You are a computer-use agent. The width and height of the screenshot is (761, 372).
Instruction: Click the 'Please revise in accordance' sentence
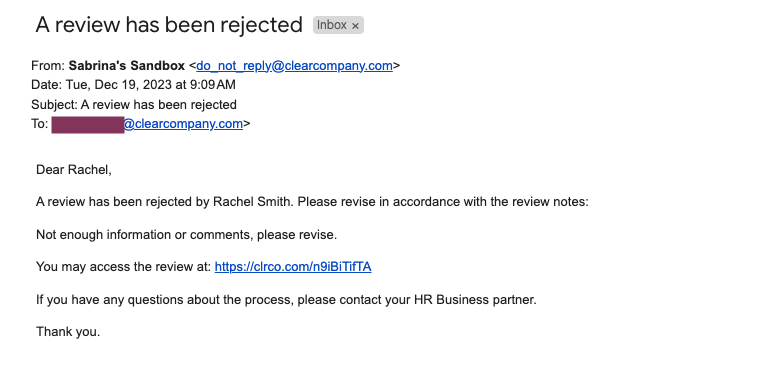(443, 202)
